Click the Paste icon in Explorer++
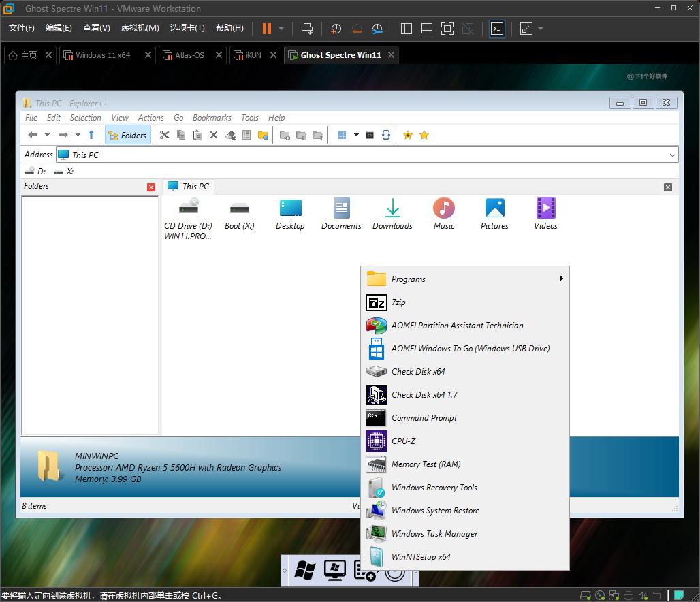This screenshot has width=700, height=602. (x=197, y=135)
